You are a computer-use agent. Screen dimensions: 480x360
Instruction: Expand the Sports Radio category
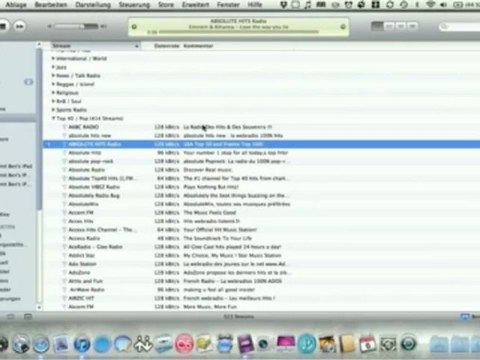point(53,110)
